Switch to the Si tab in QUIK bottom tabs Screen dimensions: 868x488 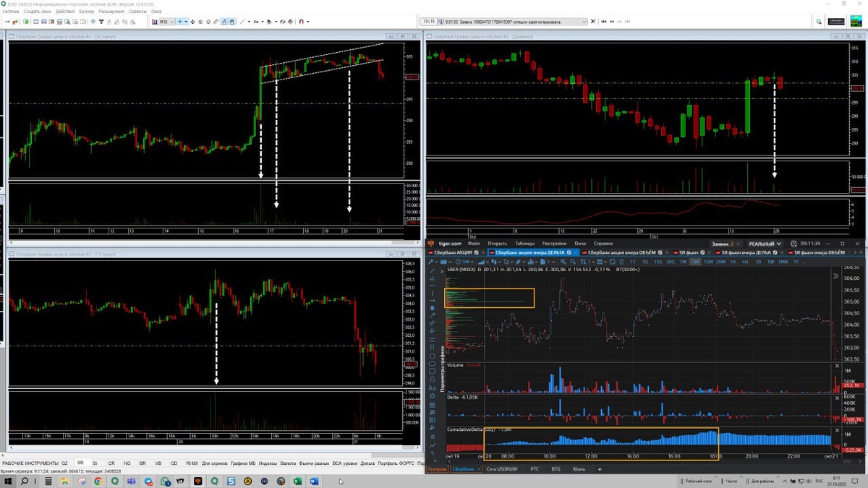(x=95, y=463)
